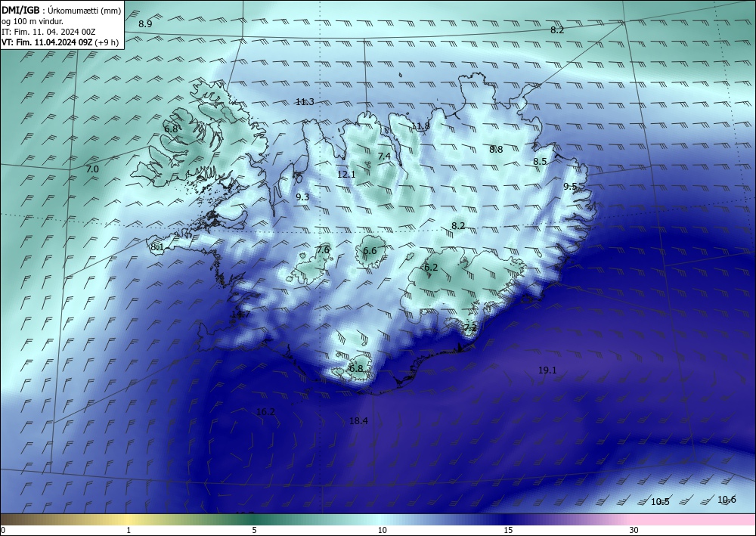Click the 18.4 value south of Iceland
This screenshot has height=536, width=756.
pos(358,421)
